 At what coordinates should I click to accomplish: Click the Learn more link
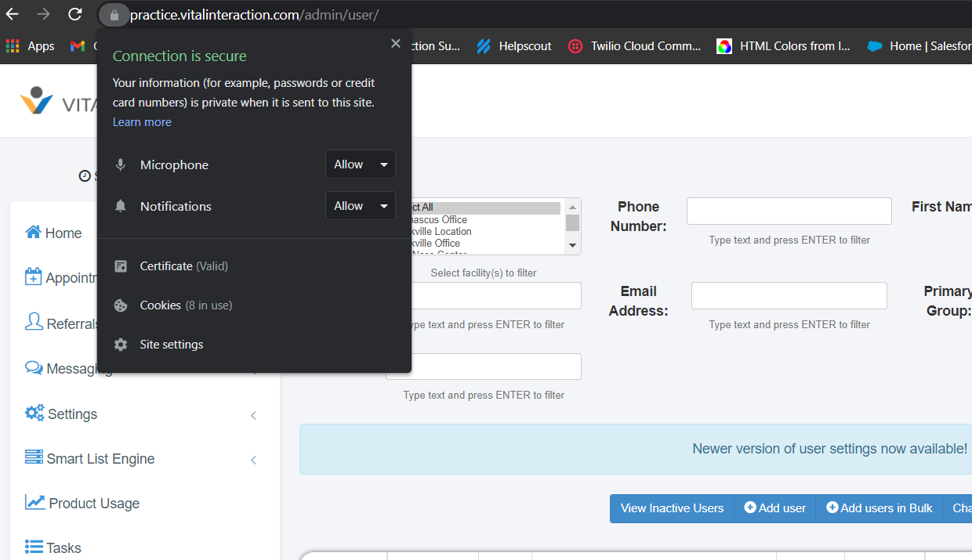coord(141,122)
